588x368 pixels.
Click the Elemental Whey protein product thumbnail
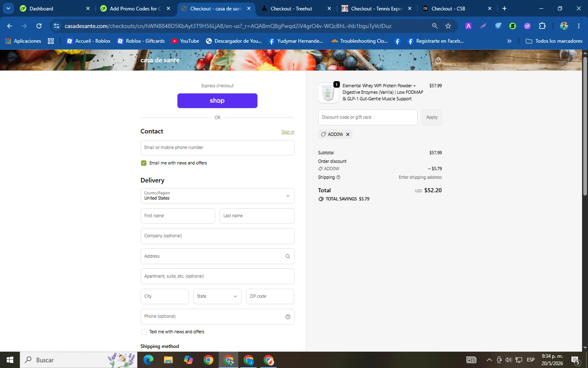328,93
